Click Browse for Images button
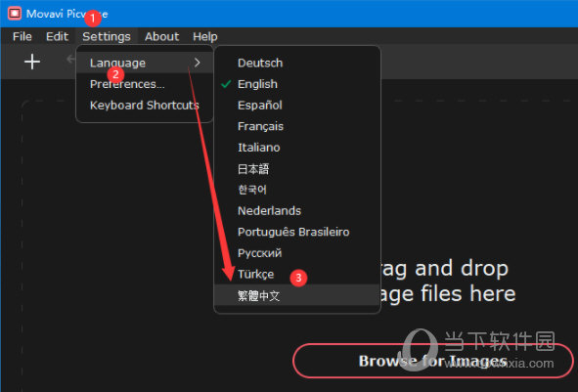Screen dimensions: 578x392 click(433, 361)
